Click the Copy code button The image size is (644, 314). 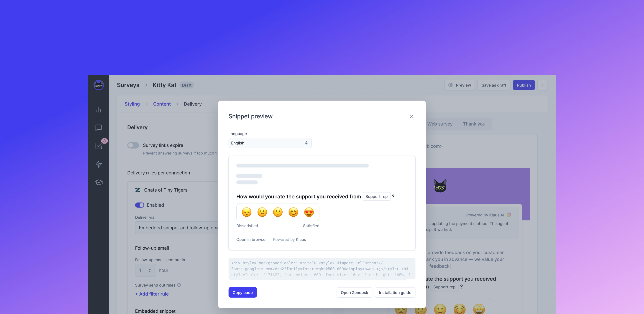tap(243, 292)
